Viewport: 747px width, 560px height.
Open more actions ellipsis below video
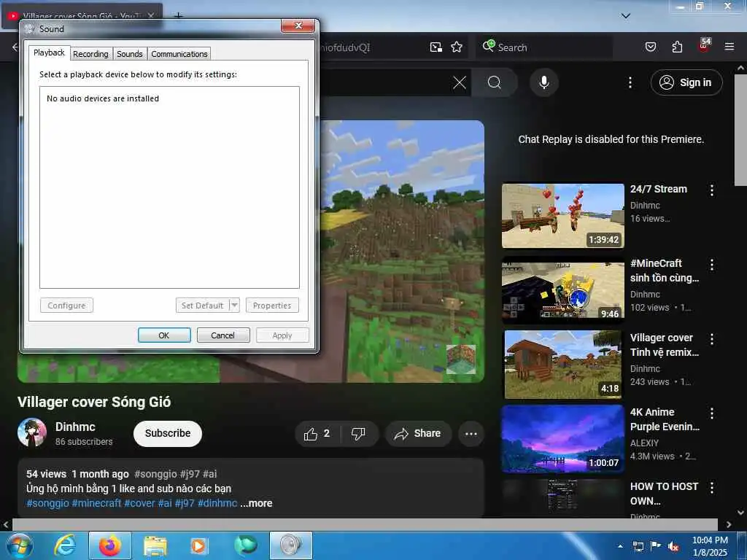[x=471, y=433]
